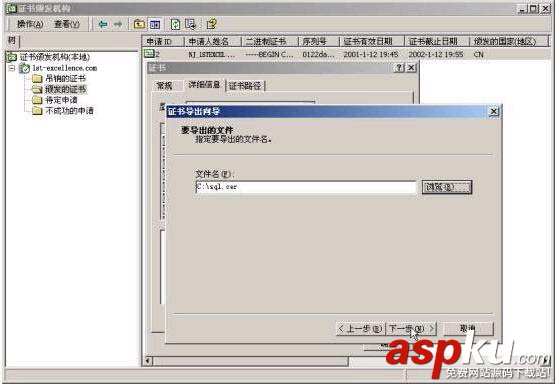Viewport: 556px width, 385px height.
Task: Sort by the 二进制证书 column header
Action: [x=270, y=41]
